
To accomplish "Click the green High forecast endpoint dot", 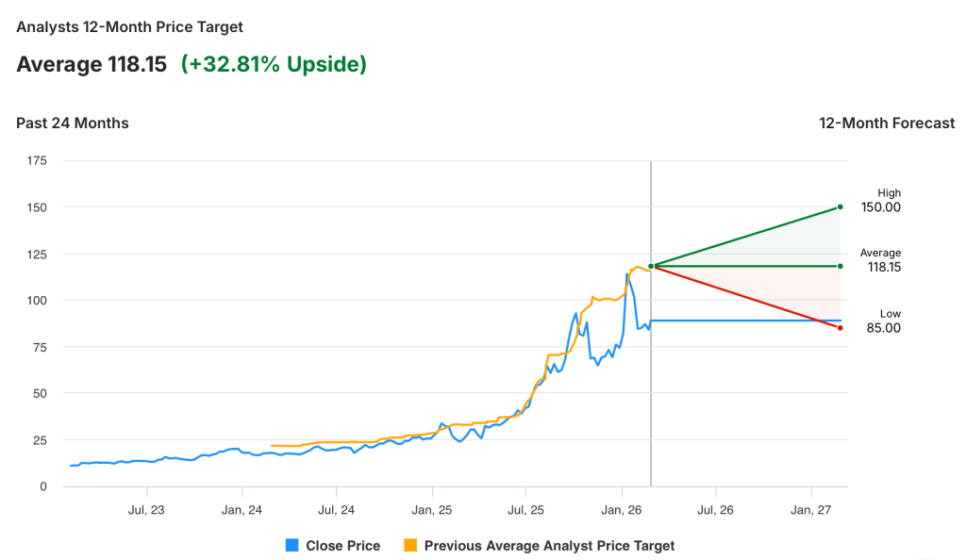I will click(840, 207).
